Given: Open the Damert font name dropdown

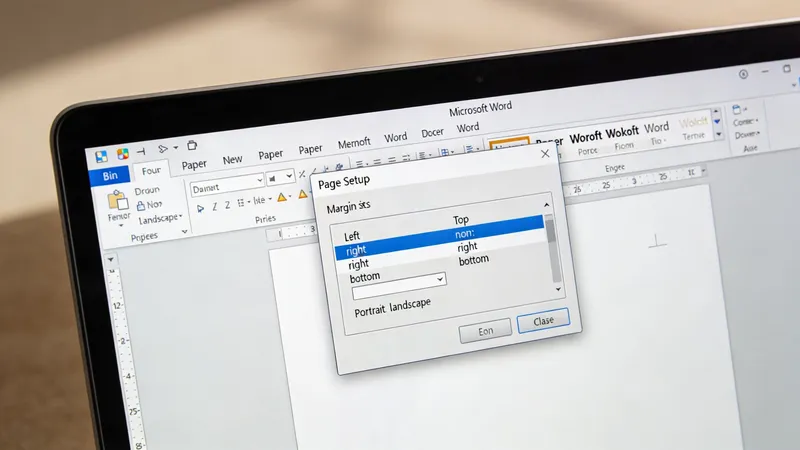Looking at the screenshot, I should coord(260,180).
